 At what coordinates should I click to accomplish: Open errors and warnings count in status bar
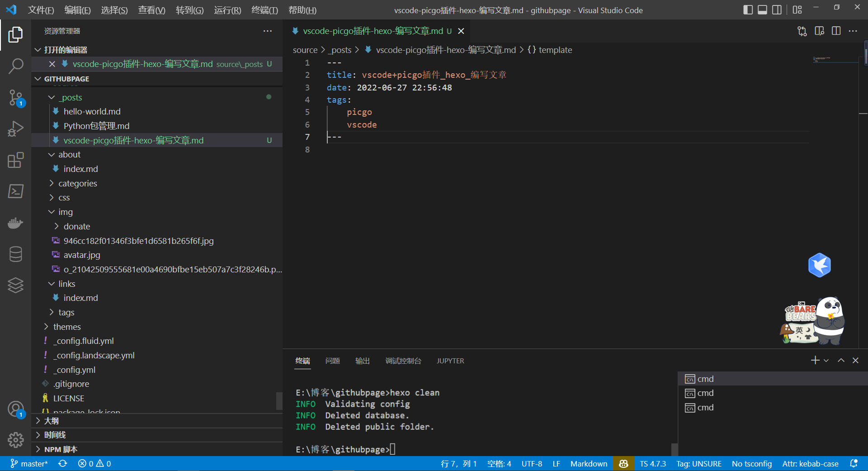pos(94,463)
